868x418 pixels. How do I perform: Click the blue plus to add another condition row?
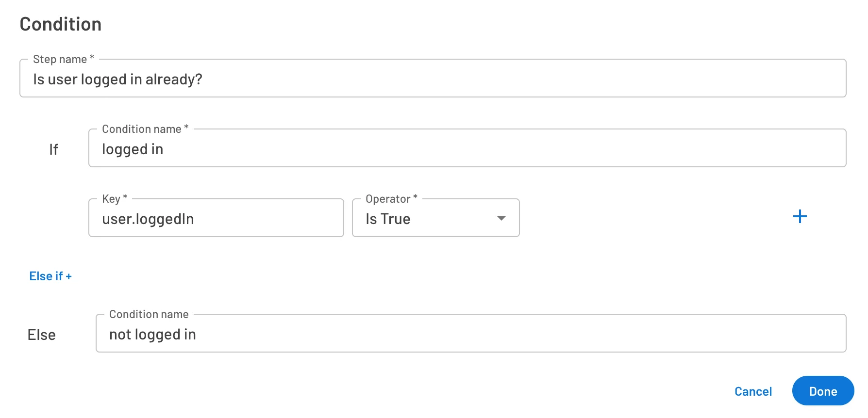(x=800, y=217)
